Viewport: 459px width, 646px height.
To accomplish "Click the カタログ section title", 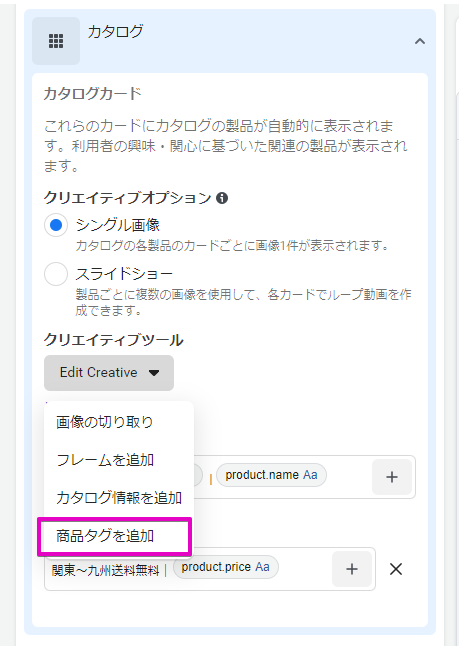I will [x=115, y=31].
